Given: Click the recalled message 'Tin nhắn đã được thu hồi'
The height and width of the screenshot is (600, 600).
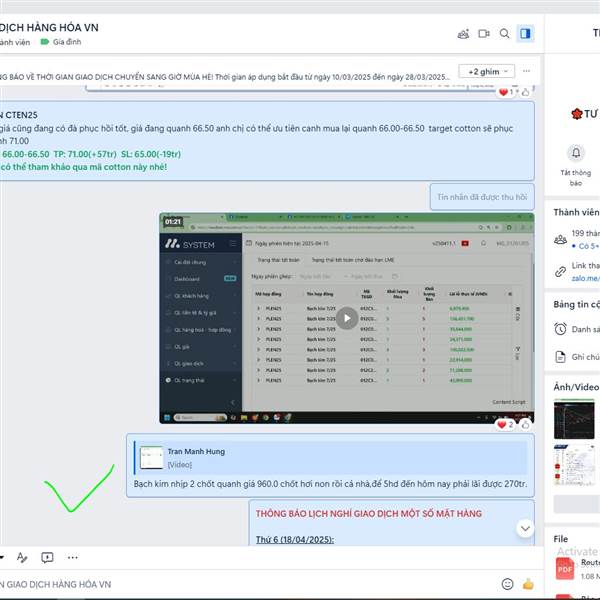Looking at the screenshot, I should 482,197.
